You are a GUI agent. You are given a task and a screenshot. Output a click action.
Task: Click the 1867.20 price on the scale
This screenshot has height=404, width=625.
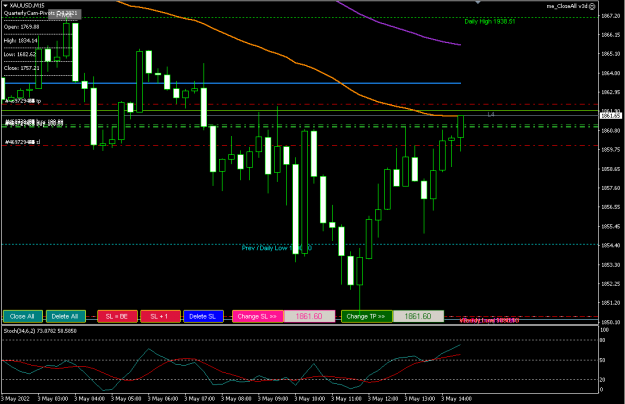point(610,16)
